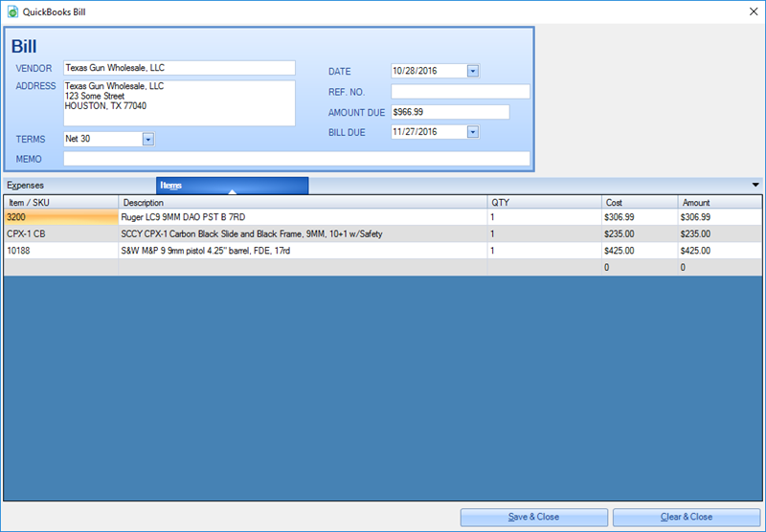Click the empty row's Item / SKU cell
The image size is (766, 532).
click(x=61, y=268)
